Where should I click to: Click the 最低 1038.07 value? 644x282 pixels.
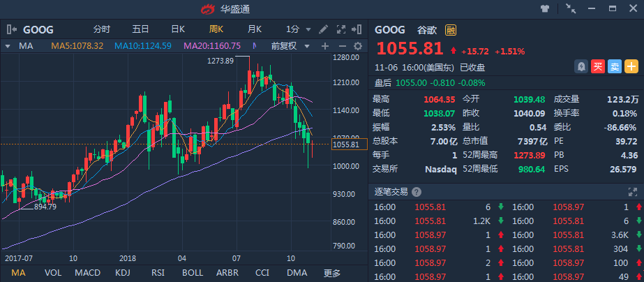click(x=440, y=113)
